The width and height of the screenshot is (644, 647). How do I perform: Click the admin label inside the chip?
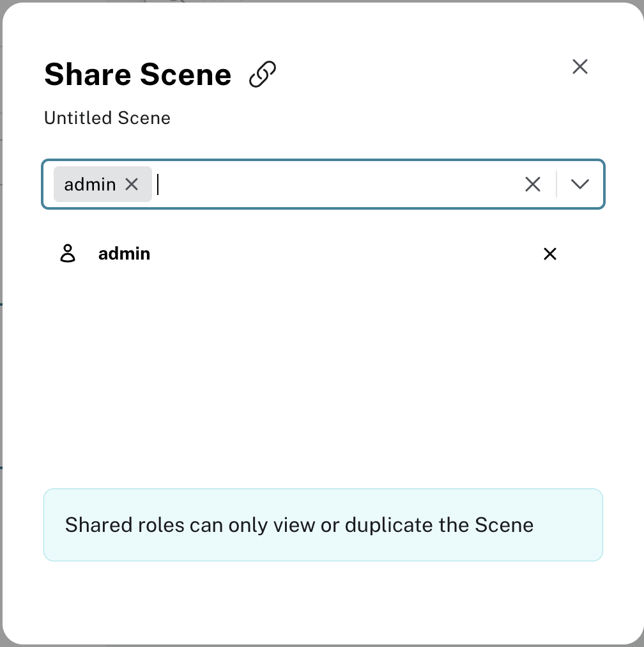click(x=89, y=184)
